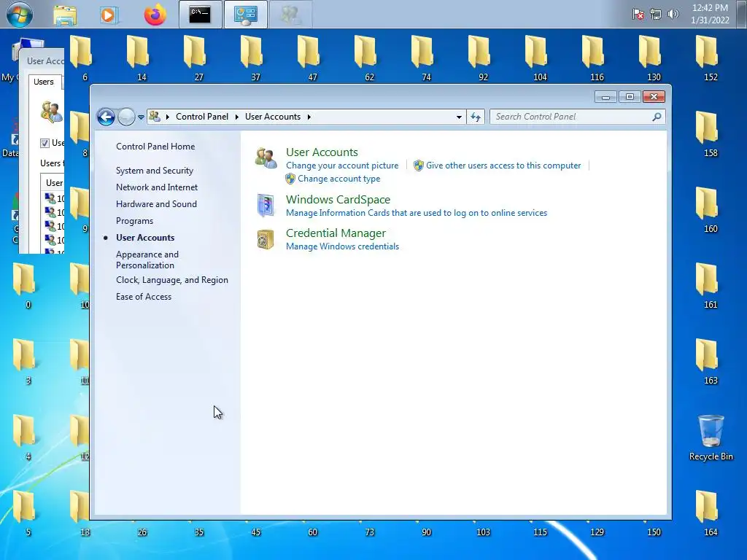Click Give other users access to this computer
Screen dimensions: 747x560
503,166
